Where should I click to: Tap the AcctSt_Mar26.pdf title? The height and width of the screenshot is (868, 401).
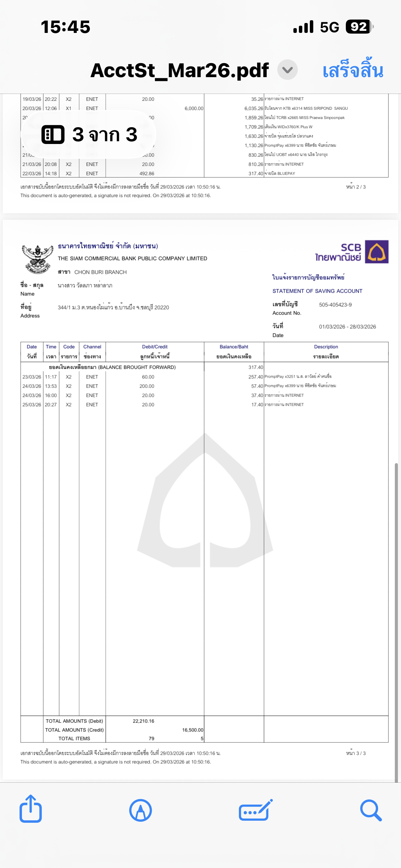click(x=180, y=71)
